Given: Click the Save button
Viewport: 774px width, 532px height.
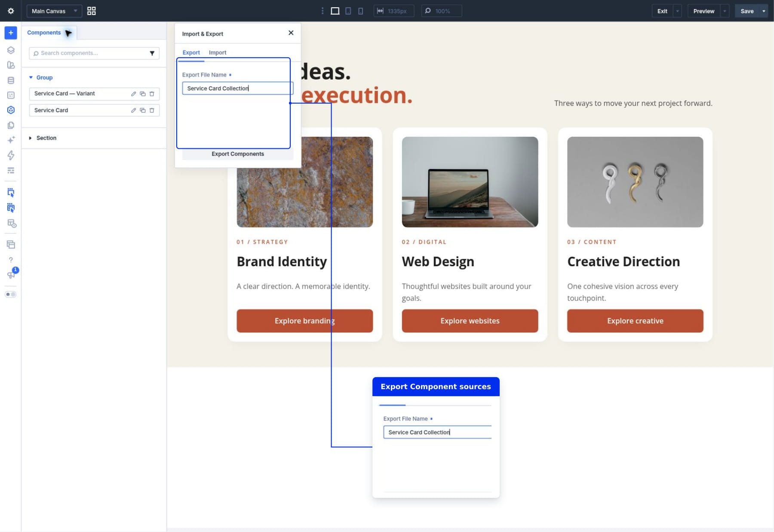Looking at the screenshot, I should point(747,11).
